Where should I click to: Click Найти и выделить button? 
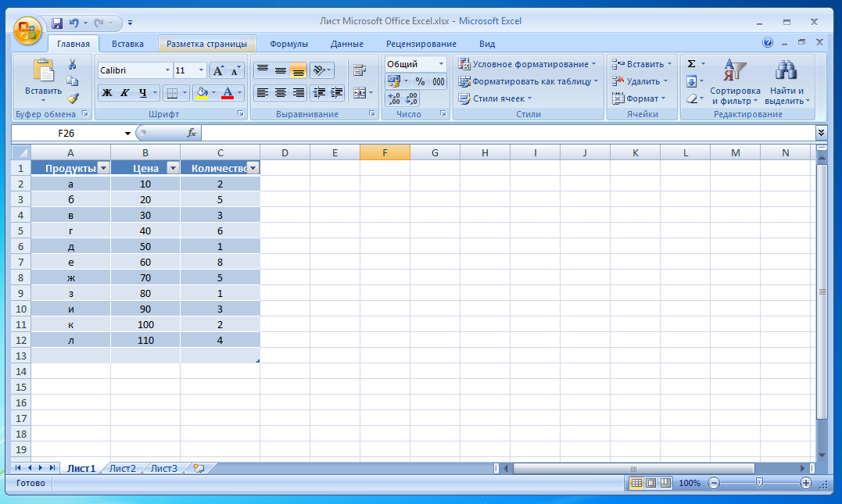786,81
